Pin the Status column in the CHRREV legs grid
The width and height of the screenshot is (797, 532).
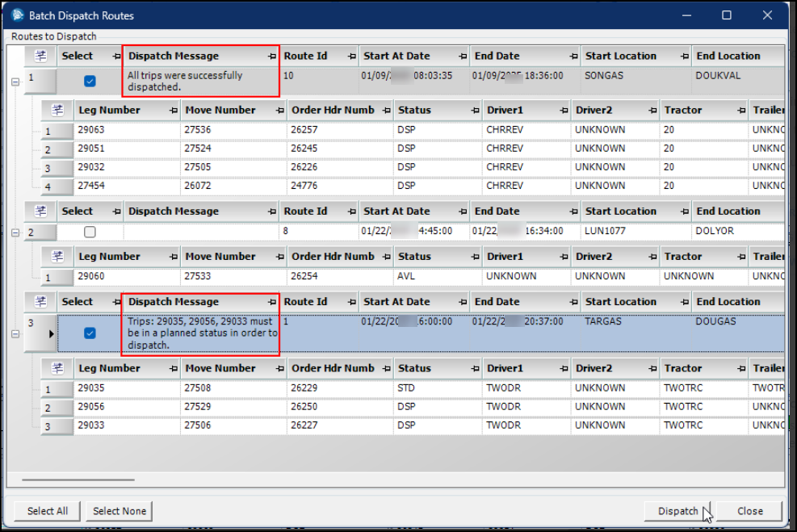(476, 111)
